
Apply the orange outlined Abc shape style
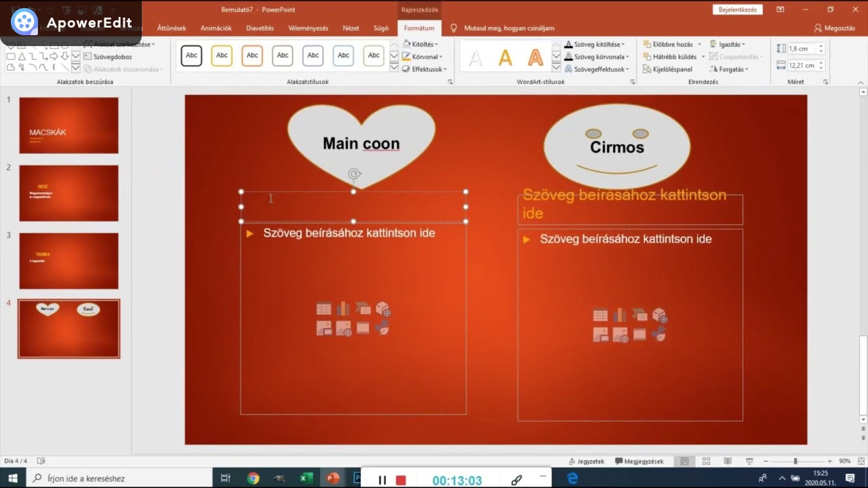click(x=252, y=56)
